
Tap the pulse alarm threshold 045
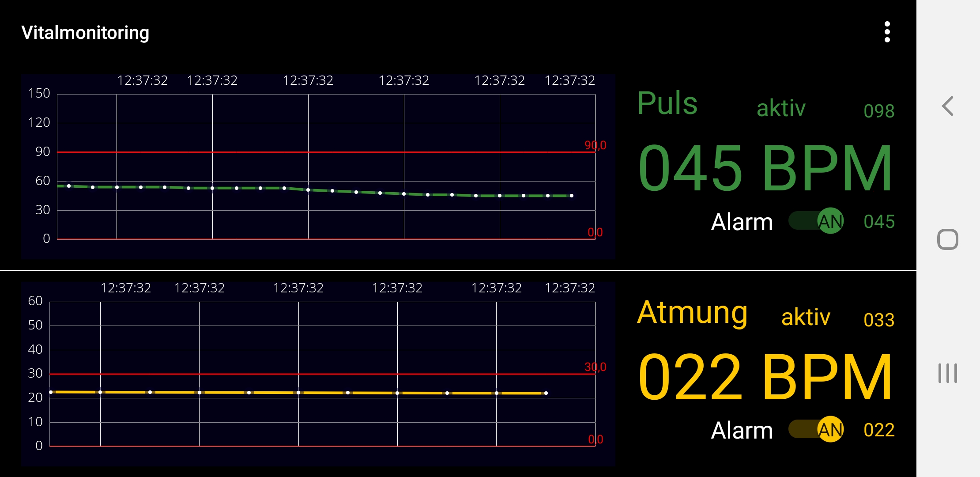(x=879, y=222)
